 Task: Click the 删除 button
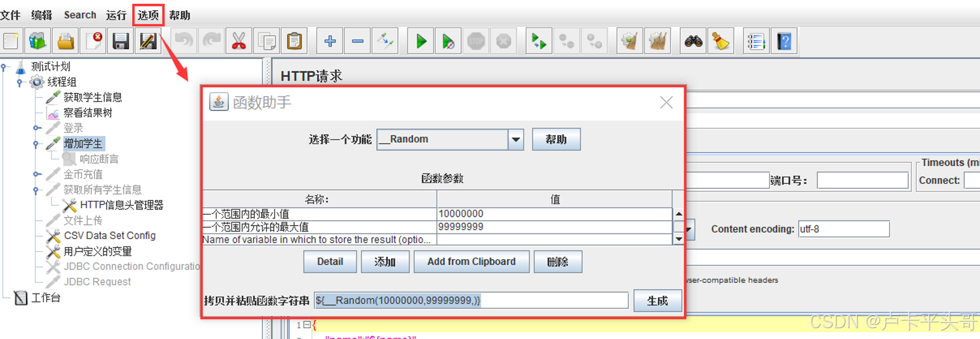pyautogui.click(x=558, y=262)
